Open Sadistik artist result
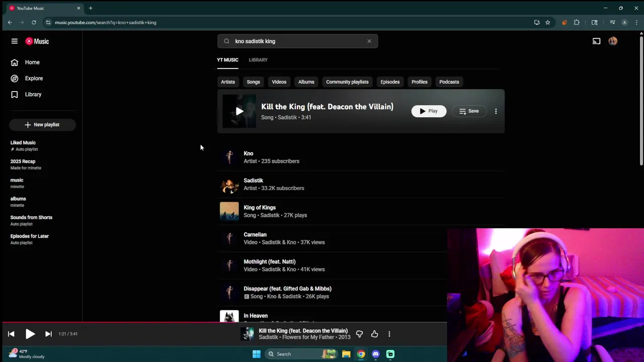Image resolution: width=644 pixels, height=362 pixels. [361, 185]
